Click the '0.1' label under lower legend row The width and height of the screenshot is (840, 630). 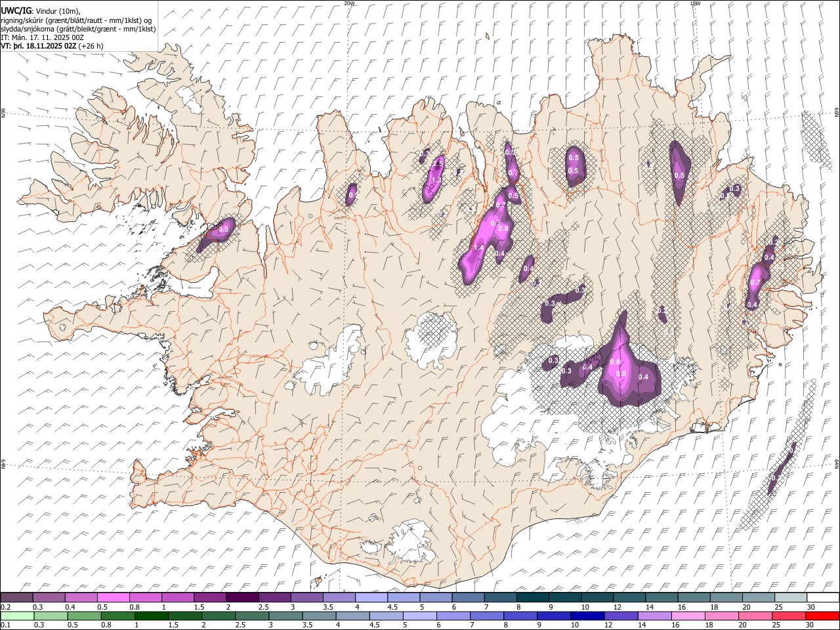click(5, 625)
